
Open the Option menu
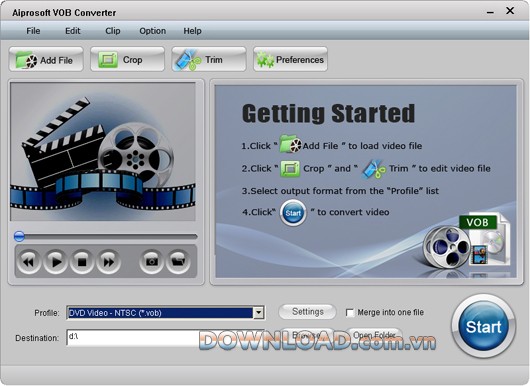point(152,31)
